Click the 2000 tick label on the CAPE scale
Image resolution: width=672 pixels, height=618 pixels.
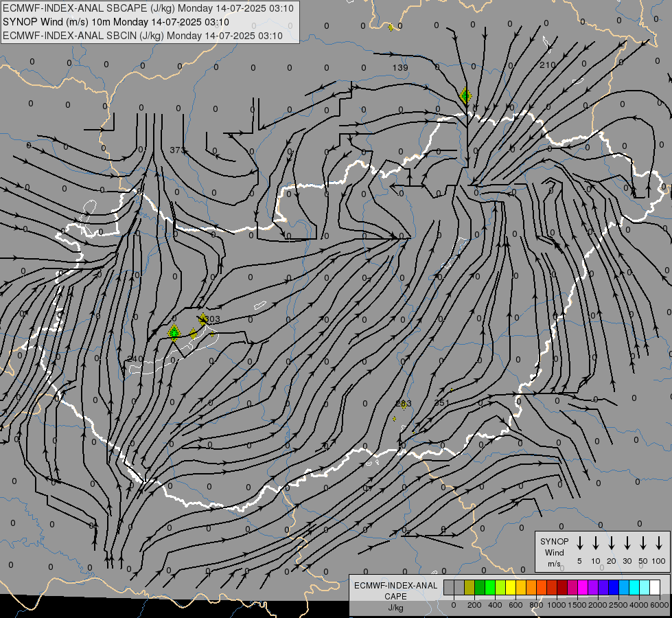598,605
